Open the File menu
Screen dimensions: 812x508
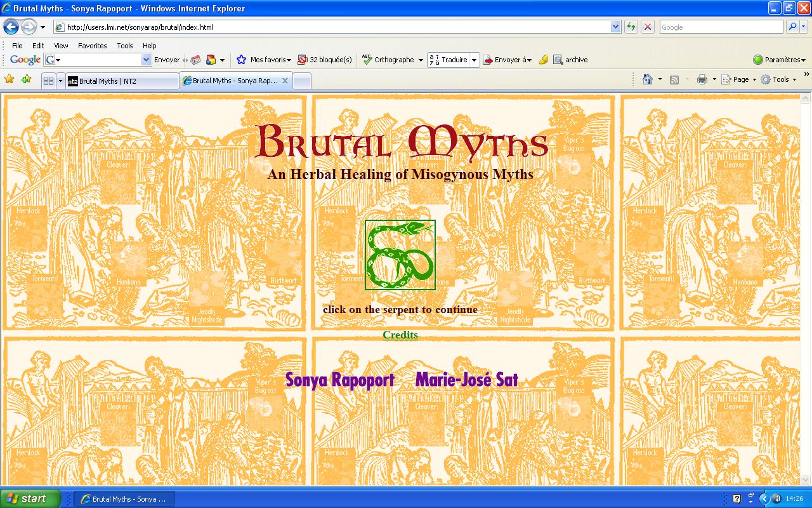click(17, 46)
